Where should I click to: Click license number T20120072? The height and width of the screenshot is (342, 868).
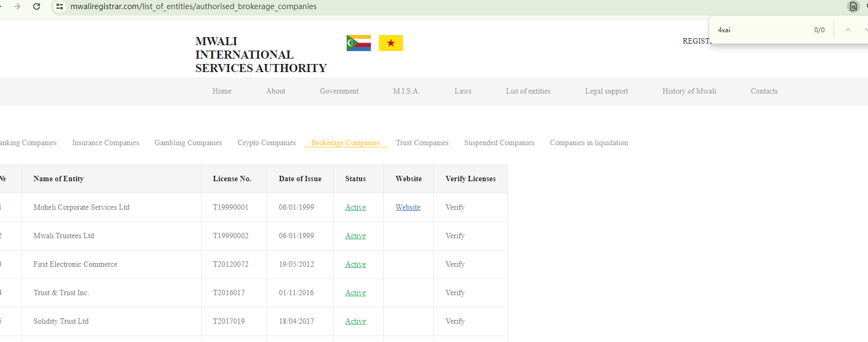[231, 265]
